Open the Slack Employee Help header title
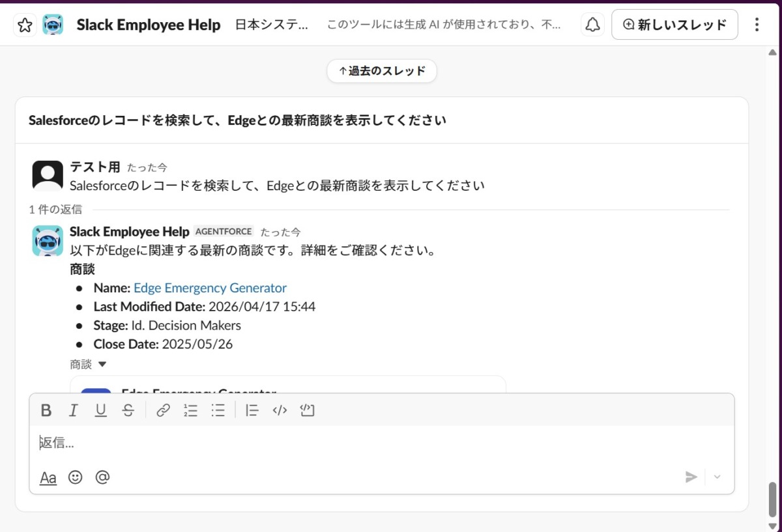The height and width of the screenshot is (532, 782). tap(149, 25)
